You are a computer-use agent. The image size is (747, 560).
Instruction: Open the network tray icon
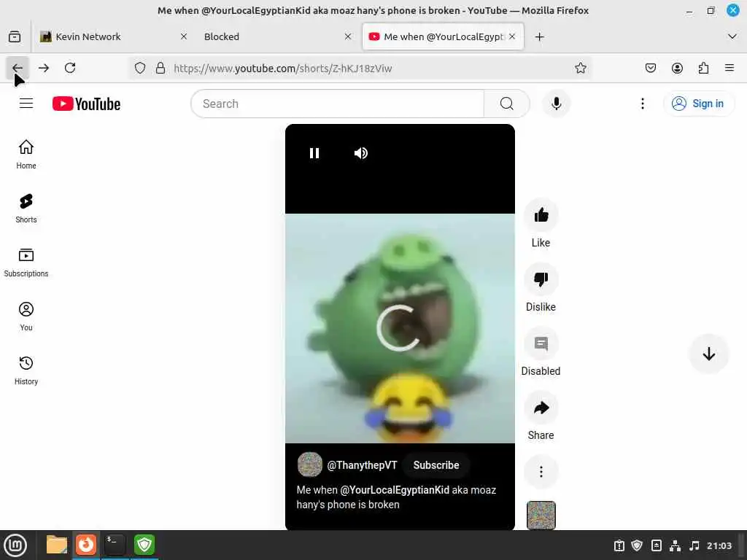point(675,545)
